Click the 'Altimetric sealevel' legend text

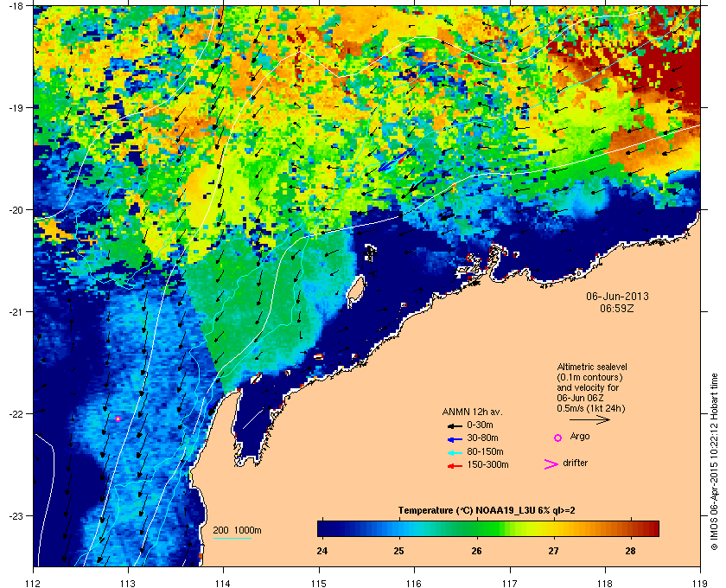coord(592,367)
